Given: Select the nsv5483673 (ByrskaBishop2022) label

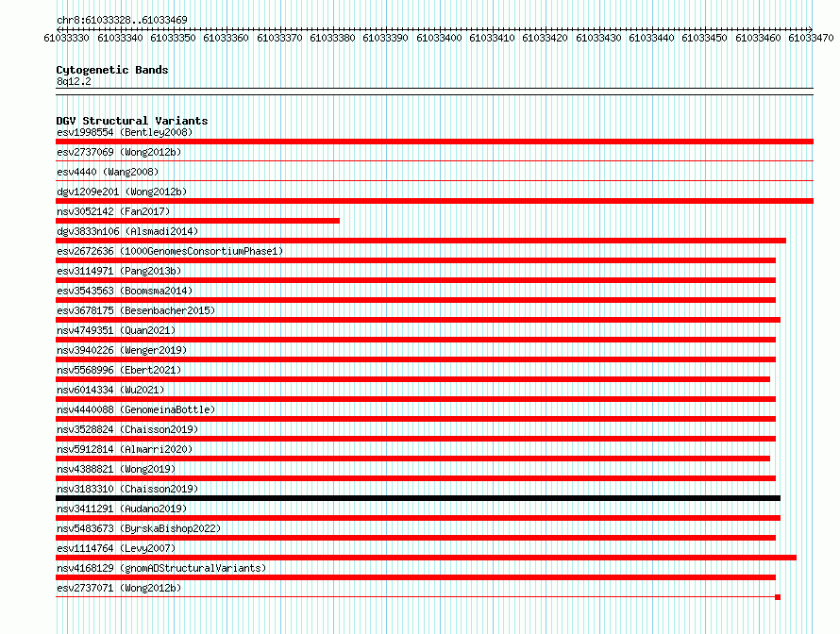Looking at the screenshot, I should pyautogui.click(x=139, y=528).
